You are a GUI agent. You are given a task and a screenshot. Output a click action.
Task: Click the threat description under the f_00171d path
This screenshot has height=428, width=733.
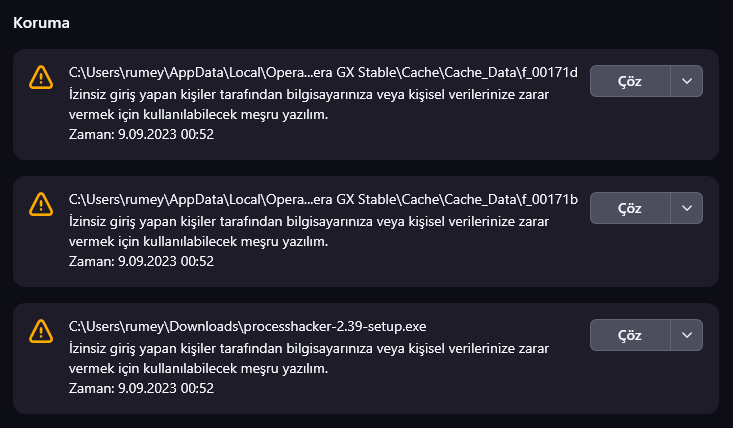[309, 104]
